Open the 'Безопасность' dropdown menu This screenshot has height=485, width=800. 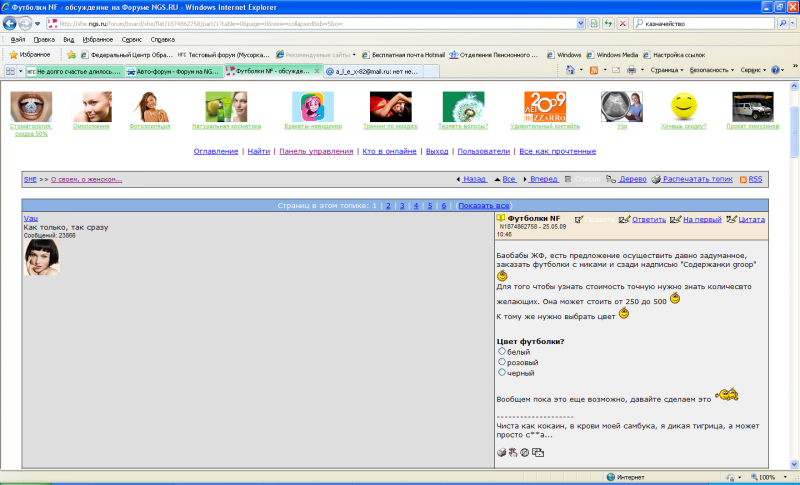click(712, 70)
